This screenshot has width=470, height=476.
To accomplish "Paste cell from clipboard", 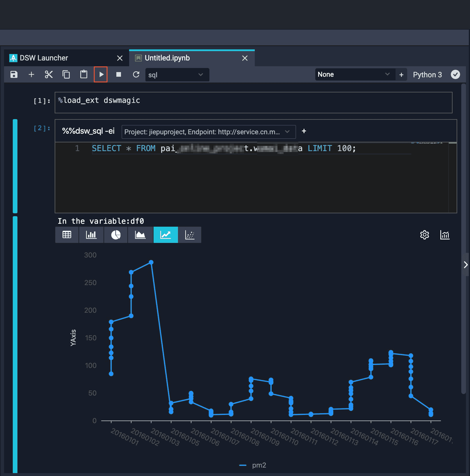I will point(84,74).
